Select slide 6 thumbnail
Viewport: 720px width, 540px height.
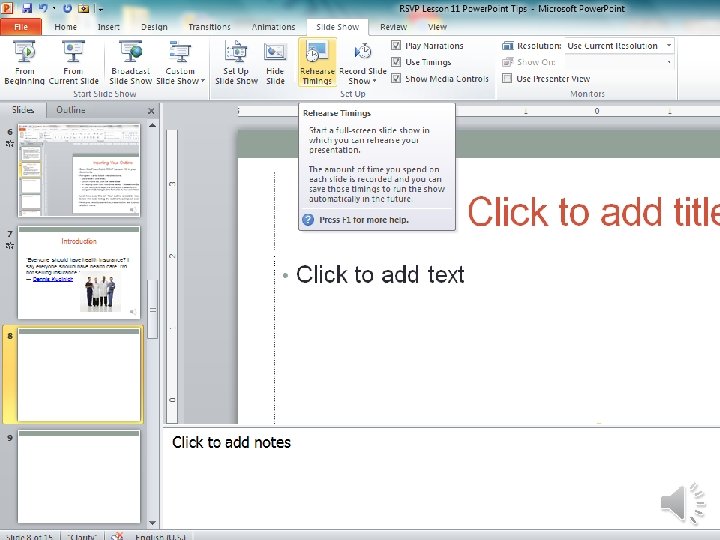click(79, 170)
